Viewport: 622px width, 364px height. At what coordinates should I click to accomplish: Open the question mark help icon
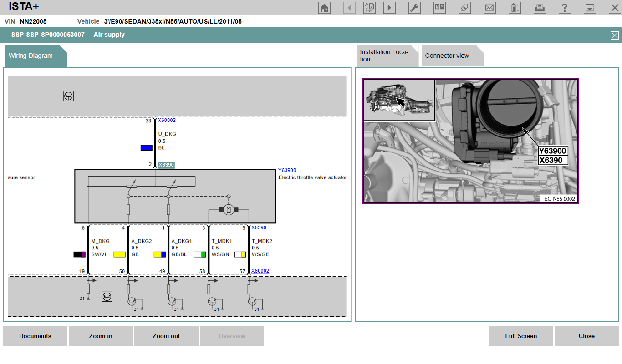[x=565, y=8]
